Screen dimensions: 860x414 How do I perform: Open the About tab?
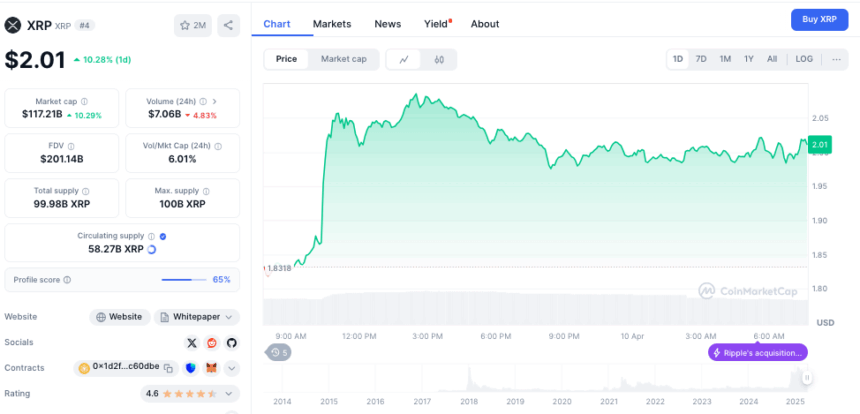coord(485,24)
